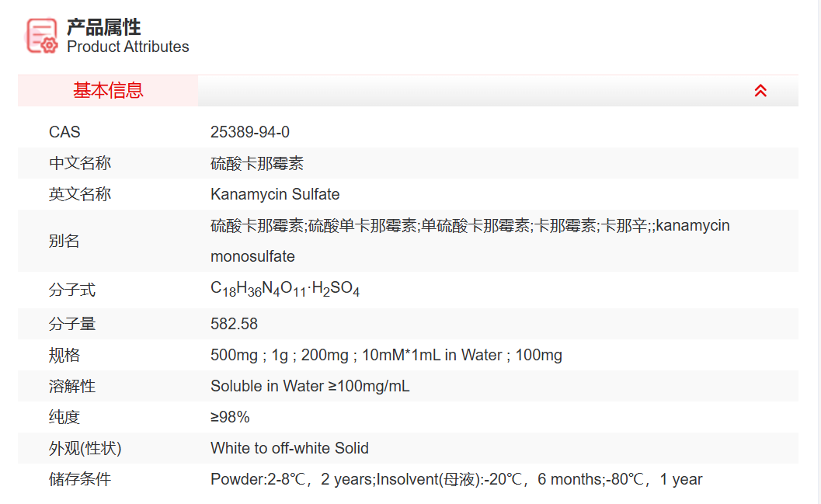Click the molecular weight value 582.58

point(234,324)
